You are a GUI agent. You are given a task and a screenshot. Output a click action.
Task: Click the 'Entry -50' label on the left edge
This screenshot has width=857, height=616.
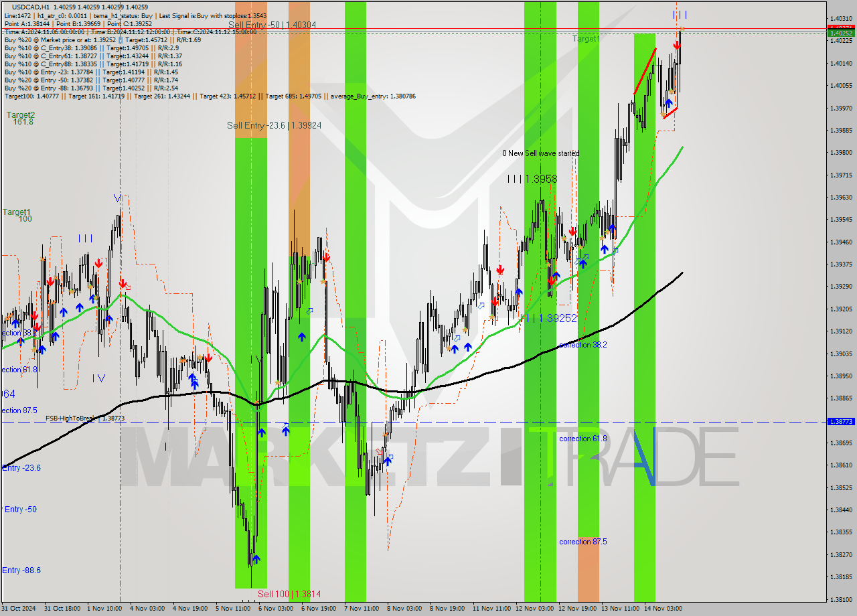pyautogui.click(x=20, y=510)
